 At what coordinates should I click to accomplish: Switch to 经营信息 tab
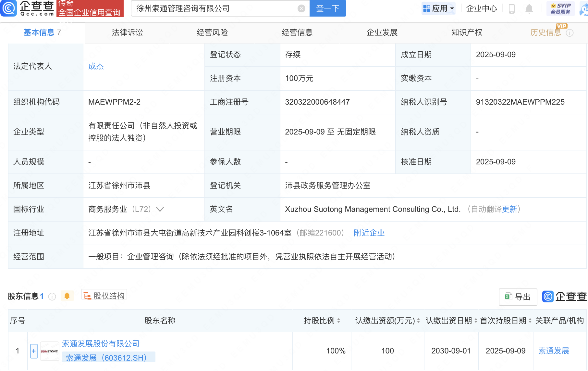click(x=297, y=32)
